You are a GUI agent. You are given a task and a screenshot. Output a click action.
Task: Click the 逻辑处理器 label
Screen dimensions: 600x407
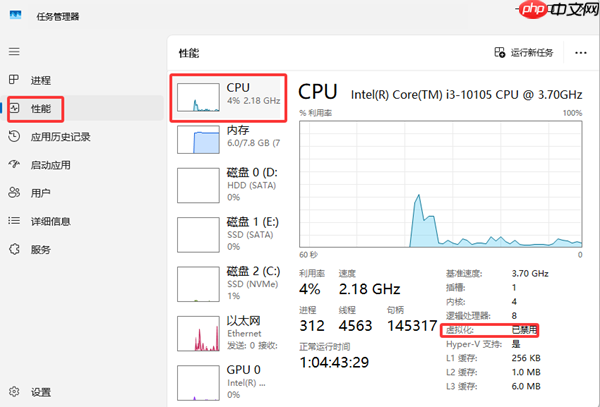(x=468, y=316)
